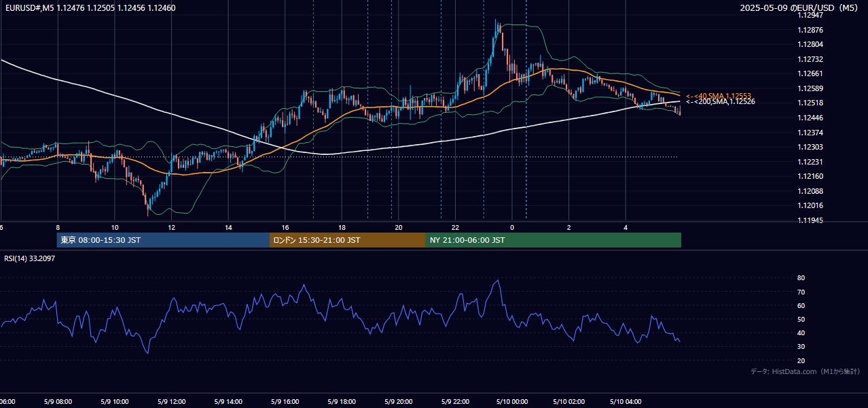
Task: Click hour tick 16 under the candlestick chart
Action: pyautogui.click(x=285, y=228)
